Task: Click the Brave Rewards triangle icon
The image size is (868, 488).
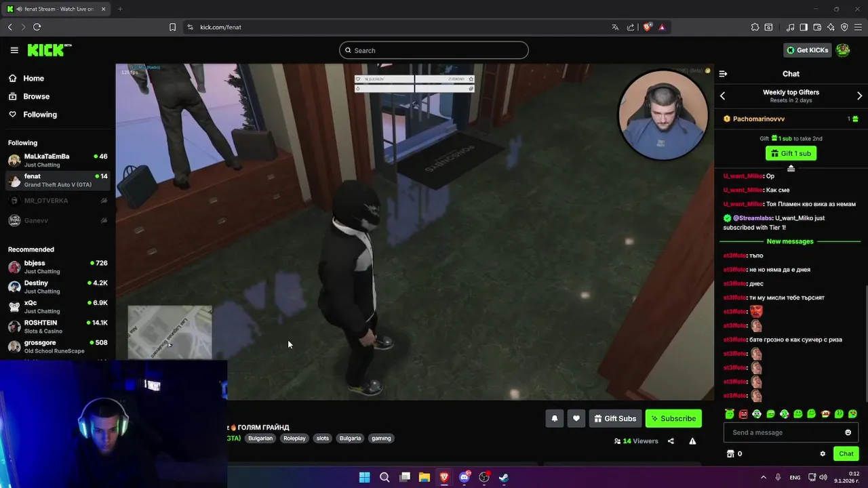Action: (662, 27)
